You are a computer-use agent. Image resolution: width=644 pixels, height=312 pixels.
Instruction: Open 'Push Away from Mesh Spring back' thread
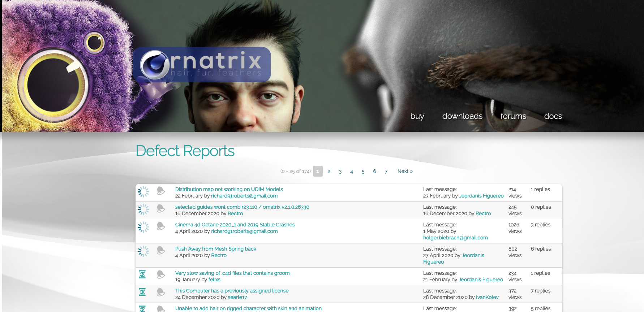(x=215, y=249)
